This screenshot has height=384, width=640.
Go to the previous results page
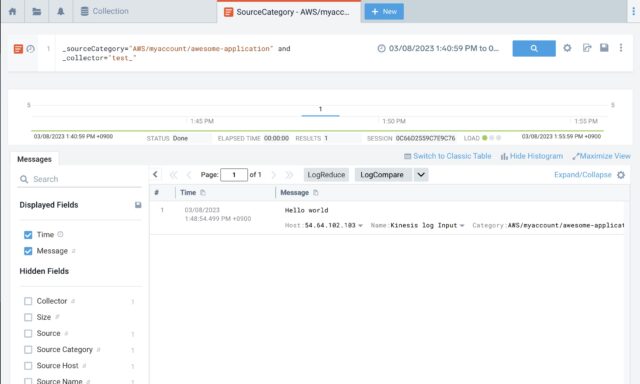(189, 175)
